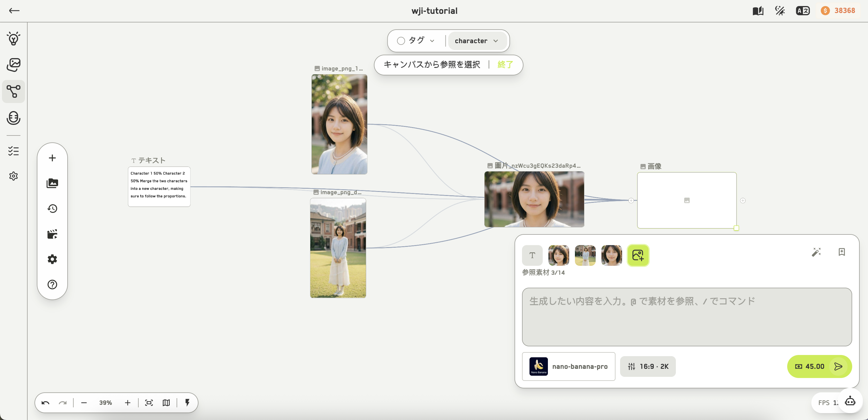
Task: Open the task checklist sidebar icon
Action: (x=14, y=151)
